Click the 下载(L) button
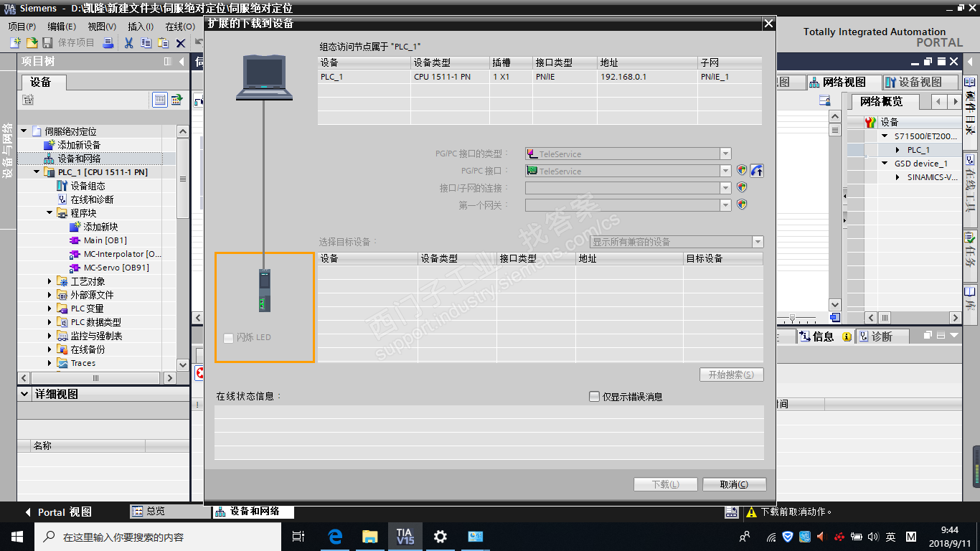 666,484
